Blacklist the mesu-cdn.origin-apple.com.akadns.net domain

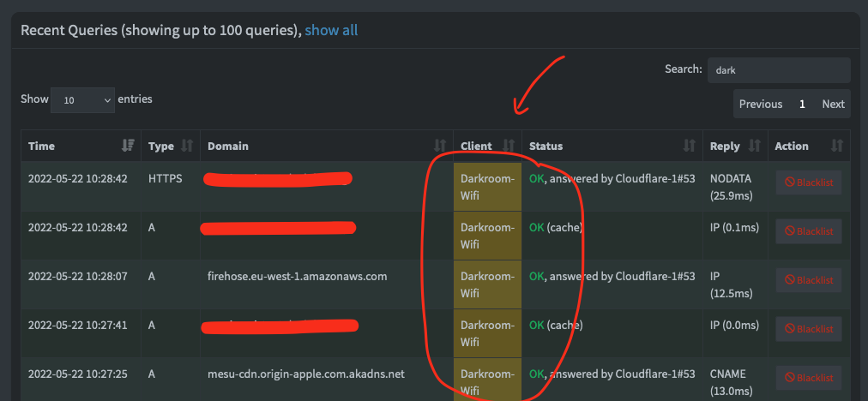pos(808,378)
